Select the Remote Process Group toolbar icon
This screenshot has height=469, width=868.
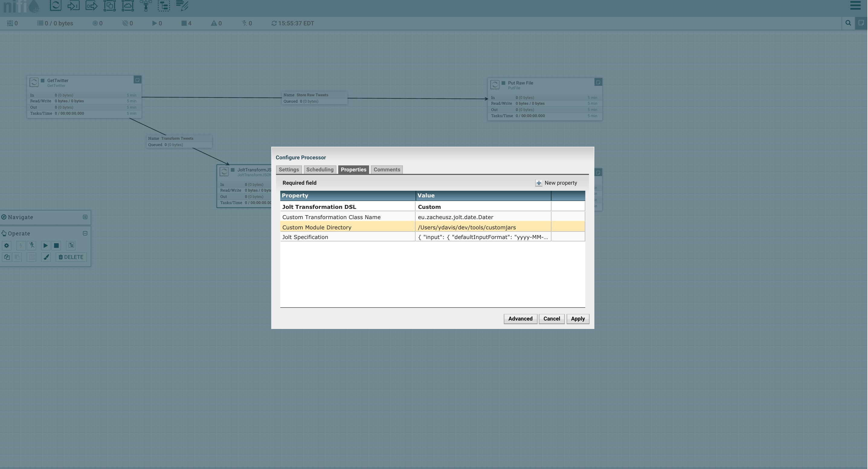pos(128,5)
